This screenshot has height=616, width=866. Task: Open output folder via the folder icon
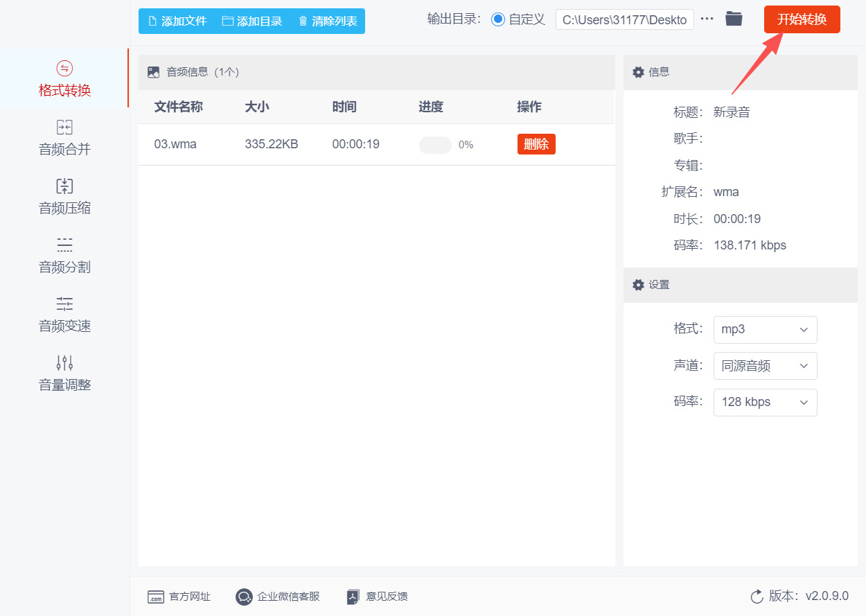pos(734,19)
